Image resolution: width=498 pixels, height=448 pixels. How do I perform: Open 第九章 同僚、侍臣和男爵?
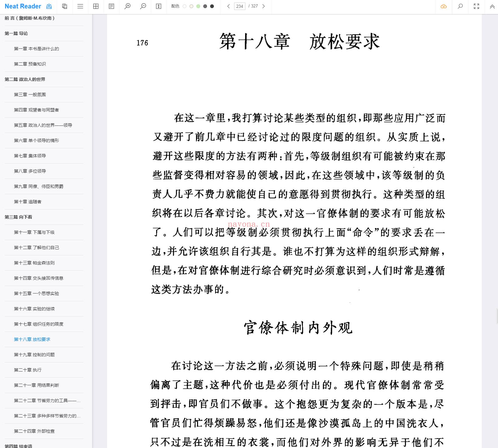point(39,186)
